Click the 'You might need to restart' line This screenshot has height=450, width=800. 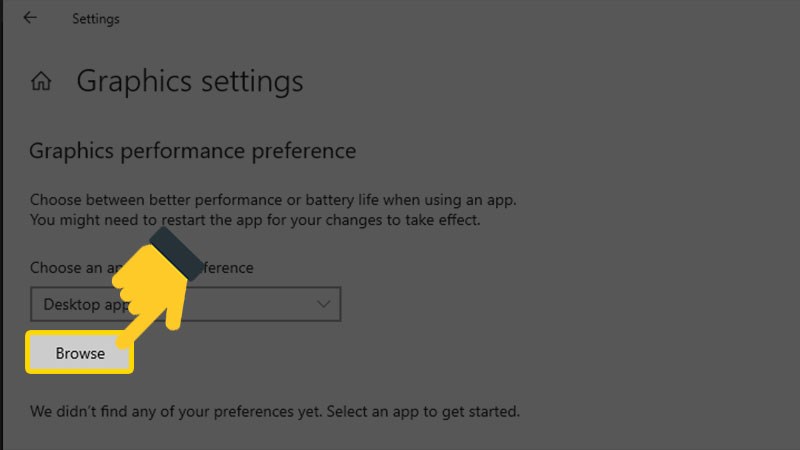click(x=255, y=219)
